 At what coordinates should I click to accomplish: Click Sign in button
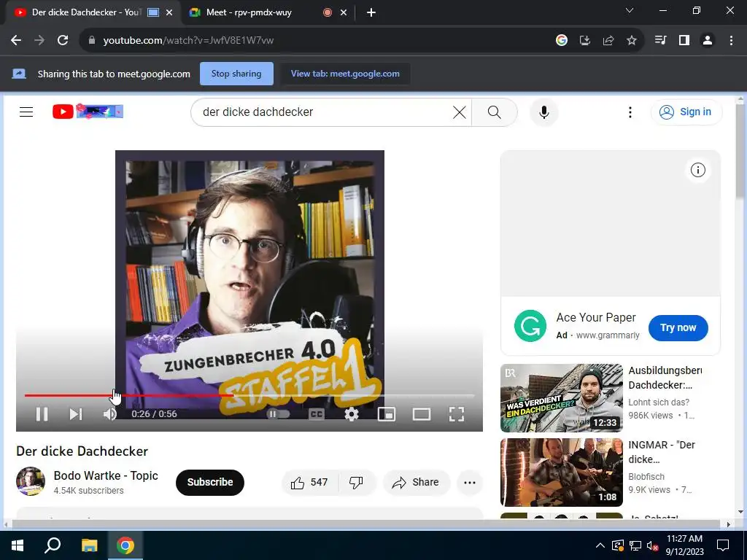(x=686, y=112)
